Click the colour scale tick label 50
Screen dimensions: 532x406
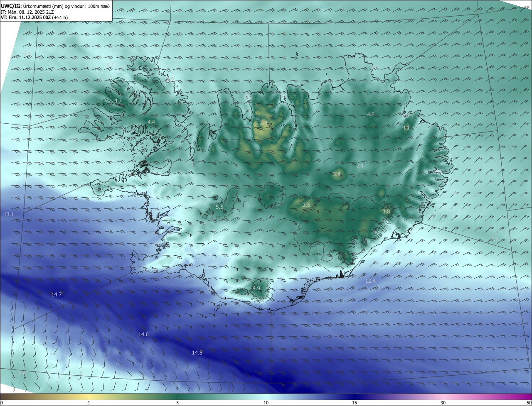coord(529,403)
